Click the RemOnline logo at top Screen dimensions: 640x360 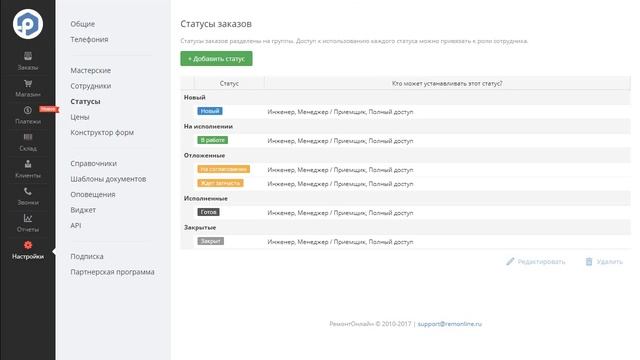pyautogui.click(x=28, y=24)
